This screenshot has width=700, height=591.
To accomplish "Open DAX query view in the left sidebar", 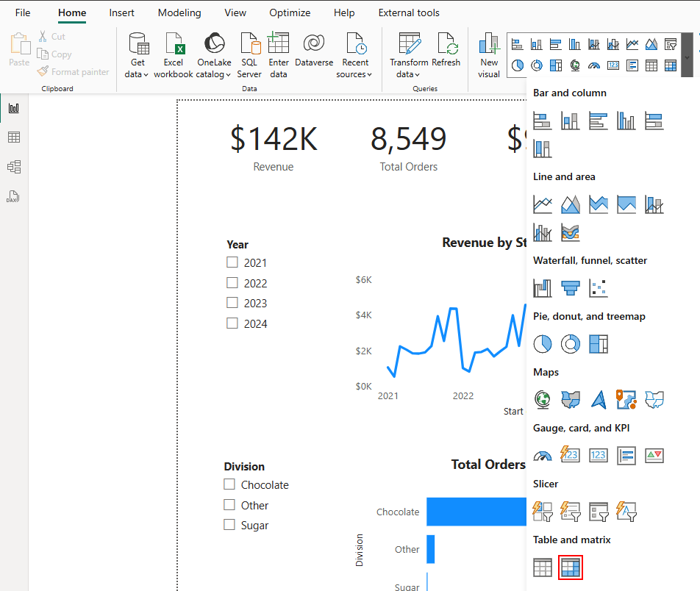I will pos(14,196).
